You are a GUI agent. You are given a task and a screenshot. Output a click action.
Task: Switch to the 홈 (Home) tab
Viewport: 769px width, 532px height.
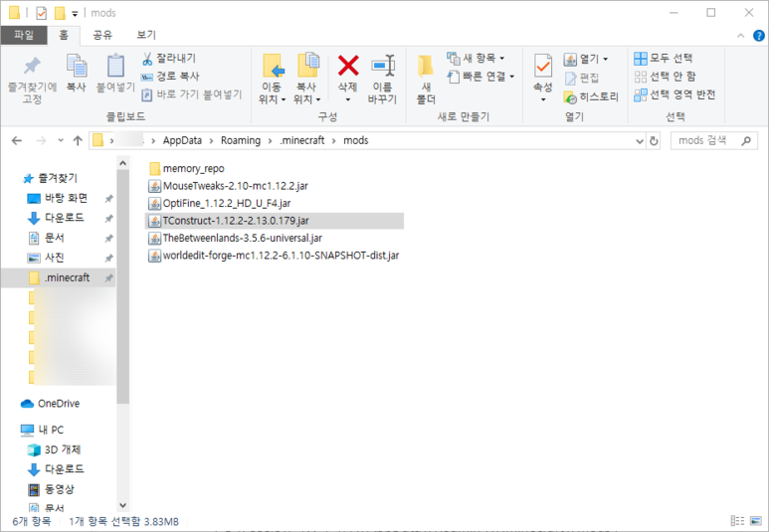pyautogui.click(x=64, y=35)
